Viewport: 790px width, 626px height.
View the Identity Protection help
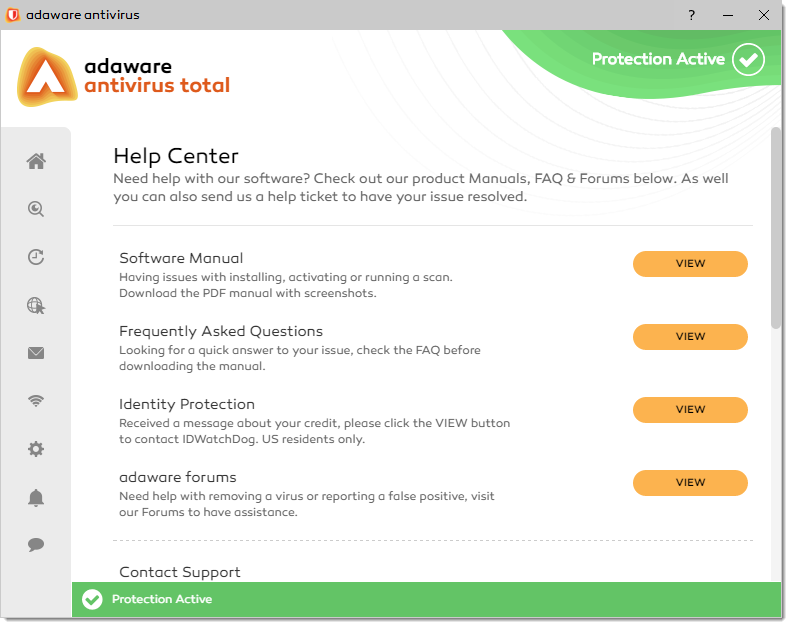[x=690, y=410]
